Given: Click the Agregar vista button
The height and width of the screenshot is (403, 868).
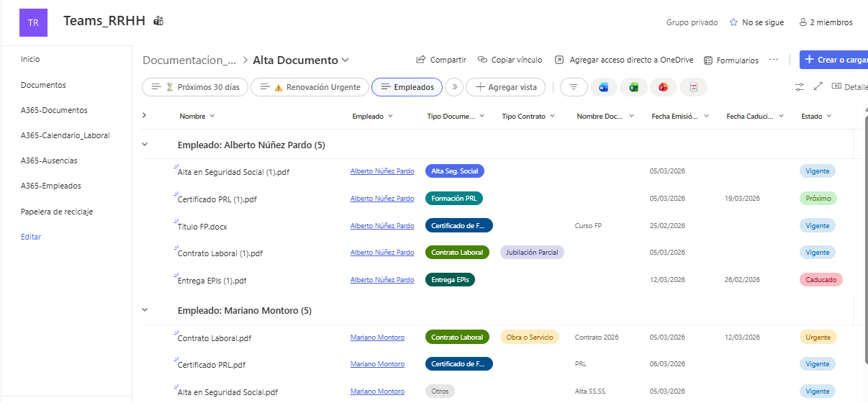Looking at the screenshot, I should tap(506, 87).
